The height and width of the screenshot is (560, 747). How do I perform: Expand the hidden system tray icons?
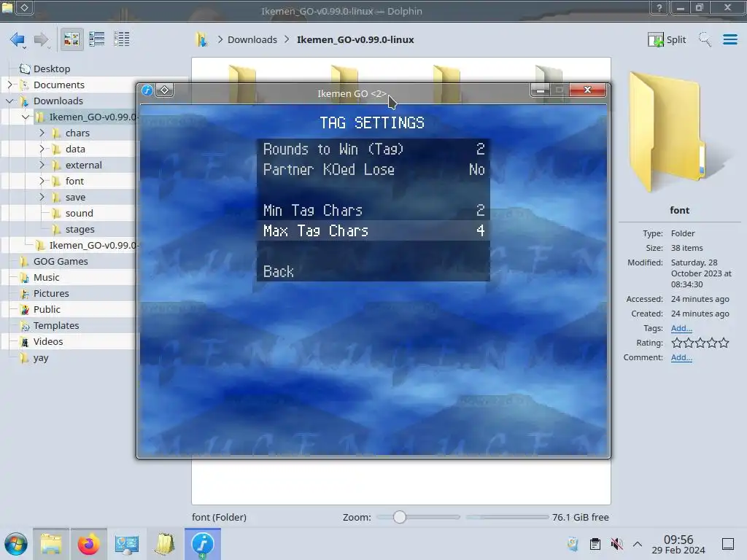[638, 544]
